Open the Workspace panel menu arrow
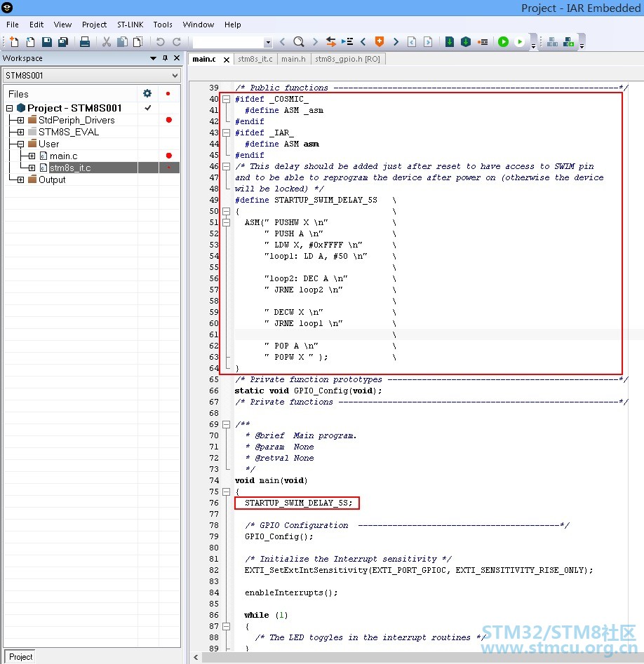 coord(154,58)
